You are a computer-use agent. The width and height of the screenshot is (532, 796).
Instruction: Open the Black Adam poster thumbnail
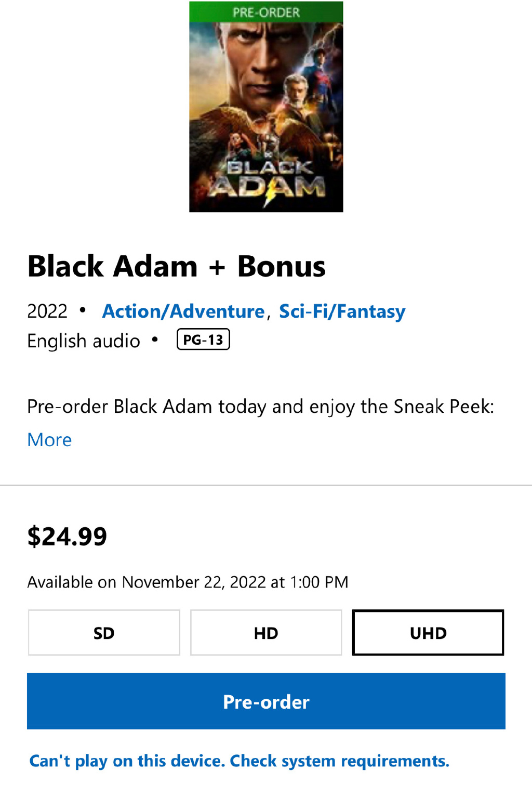click(266, 107)
